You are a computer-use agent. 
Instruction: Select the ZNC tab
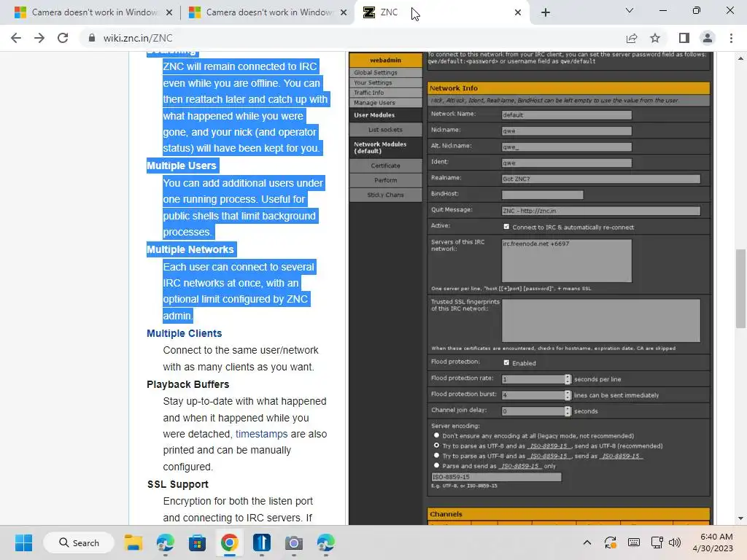point(441,12)
